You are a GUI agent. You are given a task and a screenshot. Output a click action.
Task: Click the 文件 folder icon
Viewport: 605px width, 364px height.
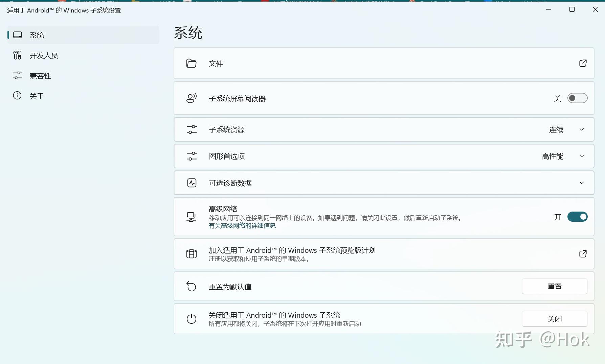coord(192,63)
